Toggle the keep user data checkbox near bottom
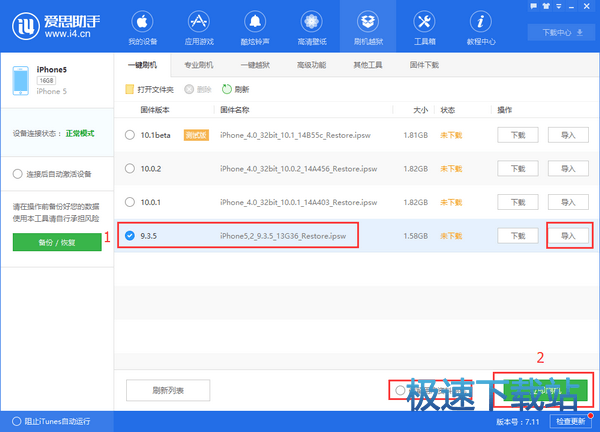This screenshot has height=432, width=600. (x=400, y=390)
